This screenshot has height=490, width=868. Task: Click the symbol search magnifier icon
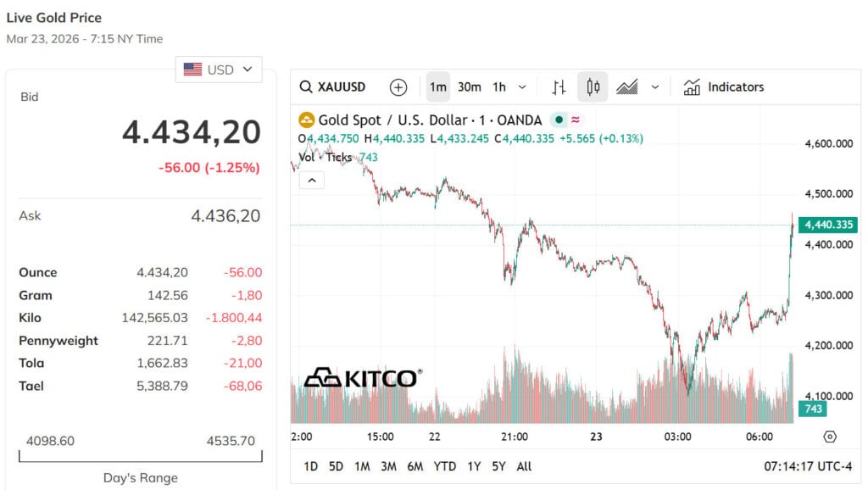pyautogui.click(x=306, y=87)
